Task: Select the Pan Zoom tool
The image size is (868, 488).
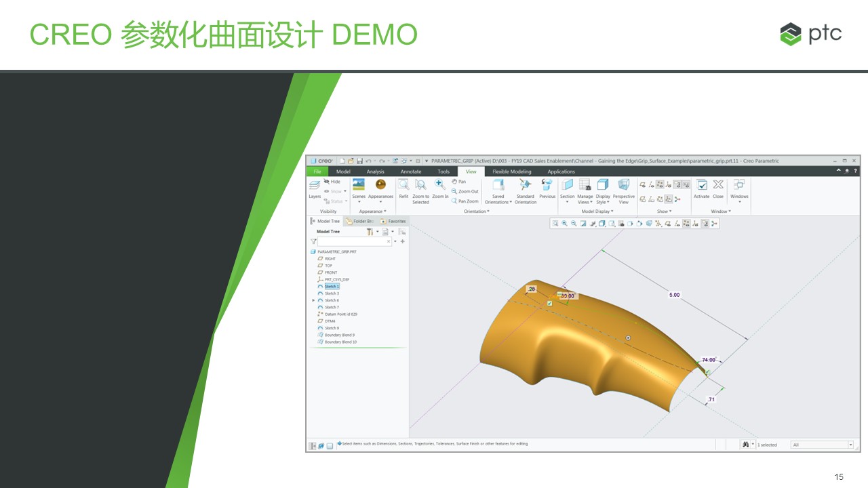Action: point(465,201)
